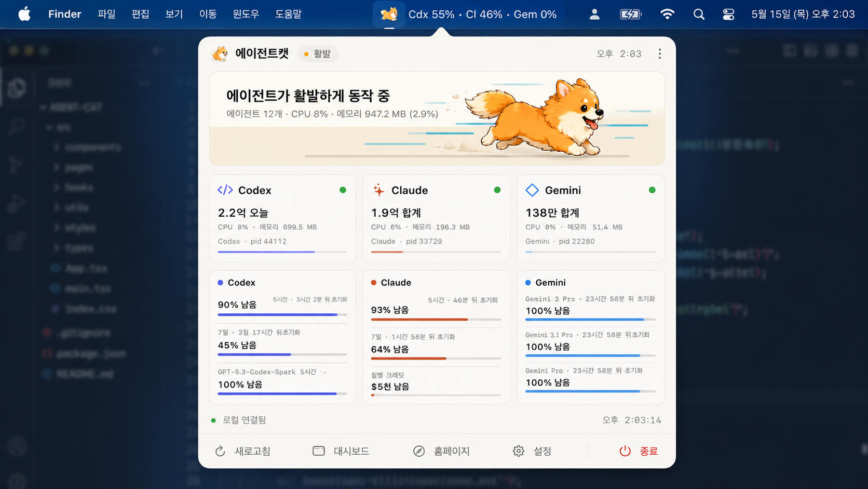Click the '2.2억 오늘' token count
The width and height of the screenshot is (868, 489).
243,213
